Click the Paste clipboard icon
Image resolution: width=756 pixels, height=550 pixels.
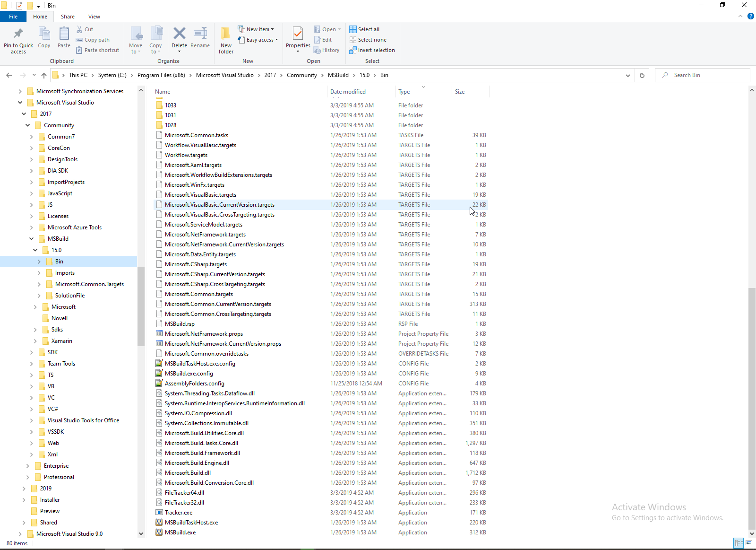[64, 38]
